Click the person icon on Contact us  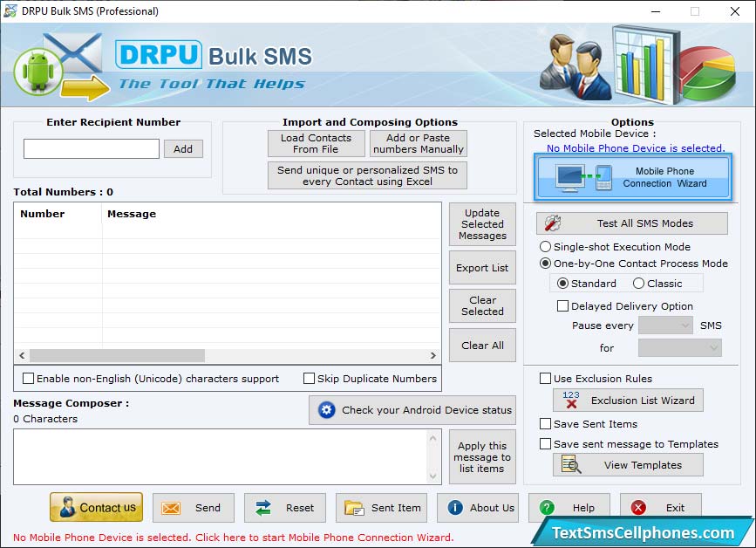pyautogui.click(x=67, y=507)
